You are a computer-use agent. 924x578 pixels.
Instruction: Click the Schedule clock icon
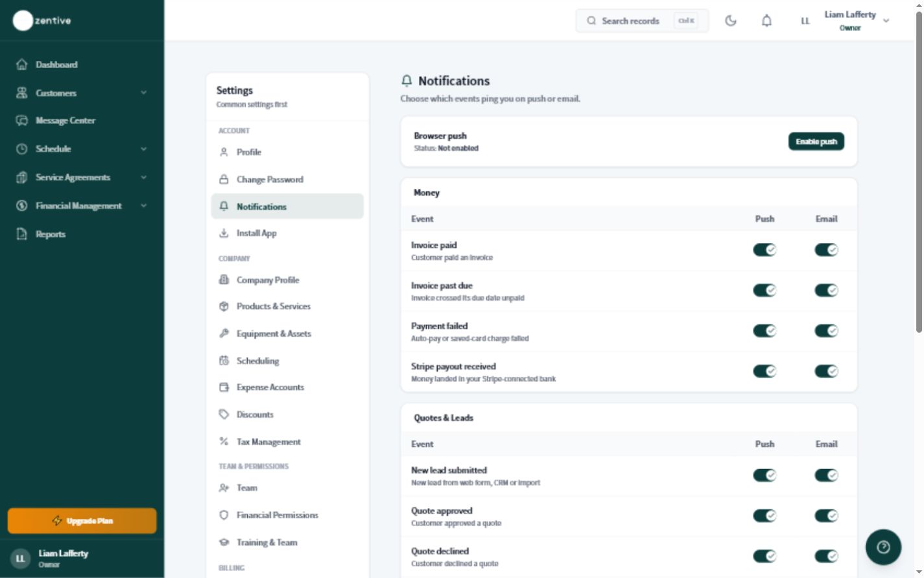22,149
